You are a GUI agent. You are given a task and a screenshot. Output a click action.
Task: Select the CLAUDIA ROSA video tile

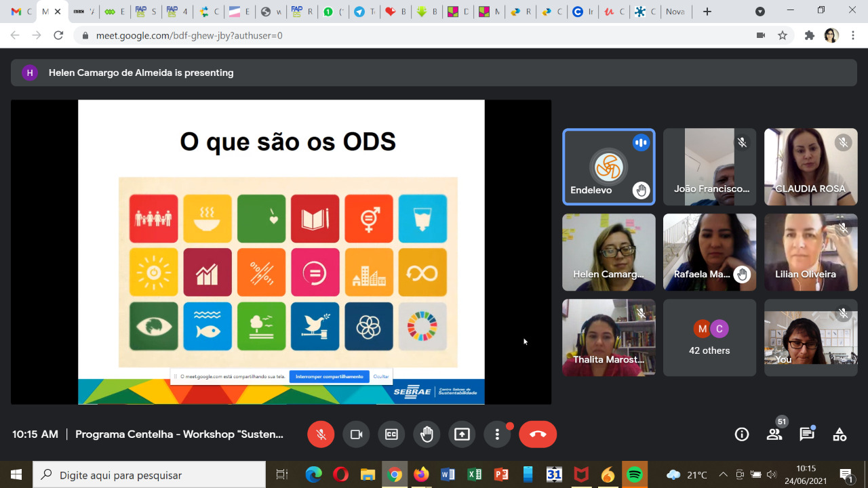[x=810, y=167]
